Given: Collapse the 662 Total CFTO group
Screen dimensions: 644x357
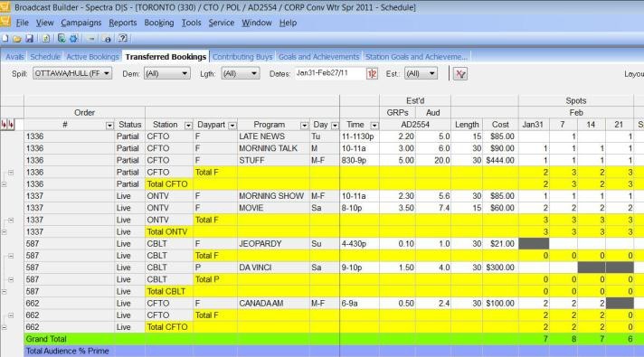Looking at the screenshot, I should (x=4, y=327).
